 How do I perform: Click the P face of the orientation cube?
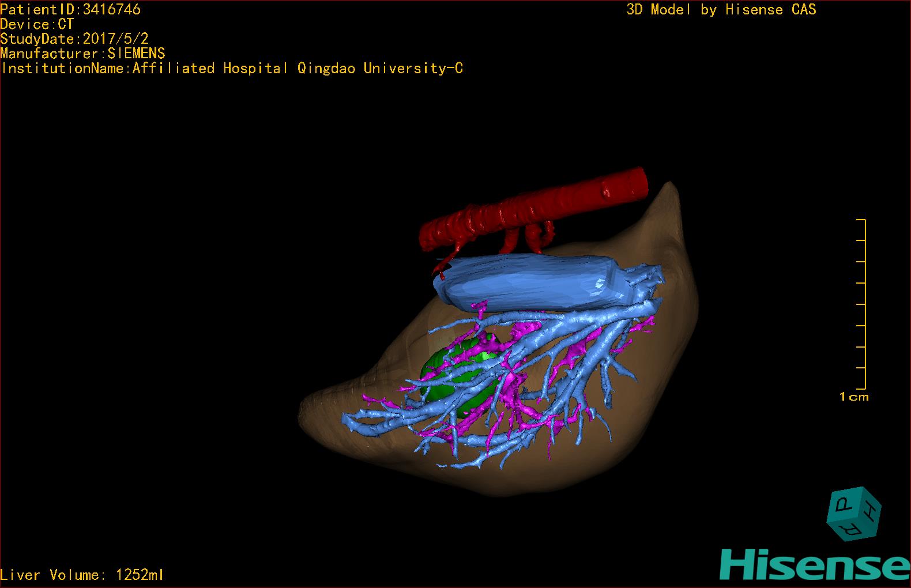coord(846,505)
